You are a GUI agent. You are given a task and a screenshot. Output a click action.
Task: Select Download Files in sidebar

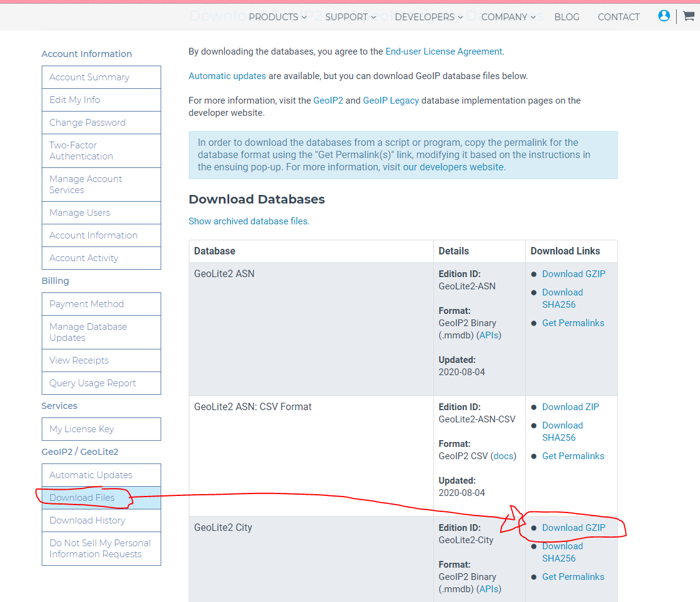[x=101, y=498]
